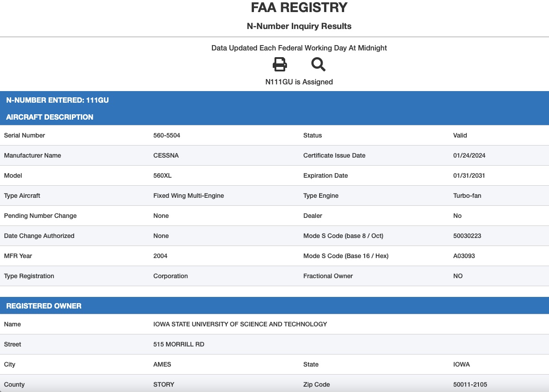Screen dimensions: 549x392
Task: Select Dealer value No
Action: pyautogui.click(x=457, y=216)
